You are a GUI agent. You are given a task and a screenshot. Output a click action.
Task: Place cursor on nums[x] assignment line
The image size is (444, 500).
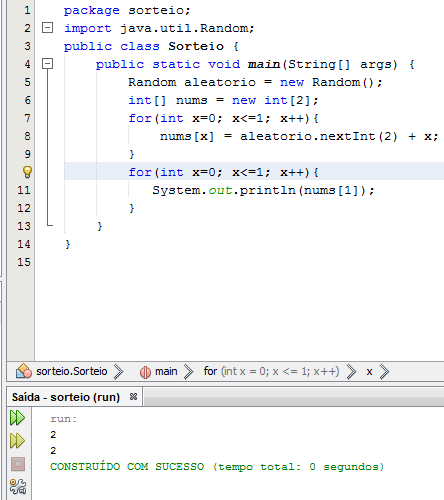coord(299,136)
